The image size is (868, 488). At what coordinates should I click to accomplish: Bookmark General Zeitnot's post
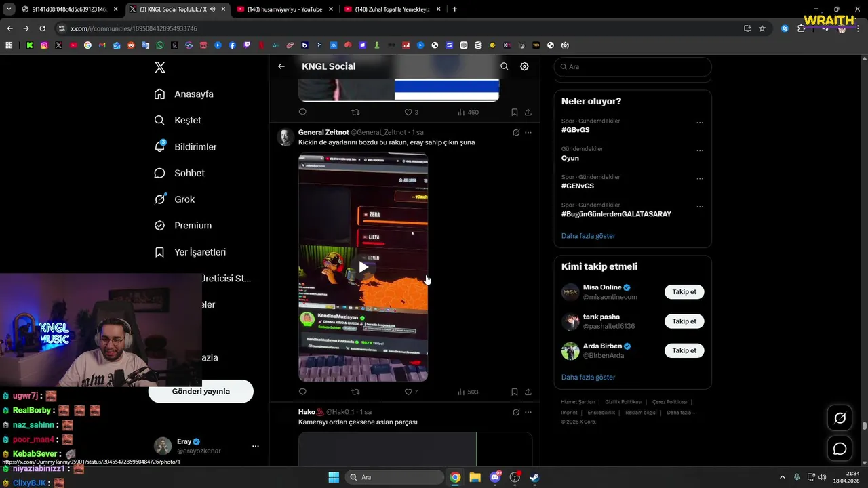515,392
